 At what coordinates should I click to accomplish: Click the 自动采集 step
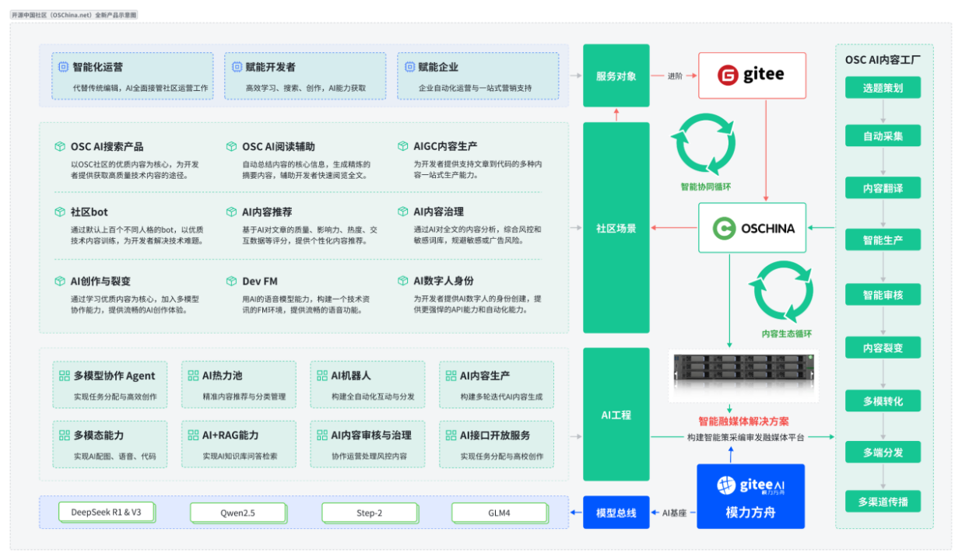pos(883,136)
